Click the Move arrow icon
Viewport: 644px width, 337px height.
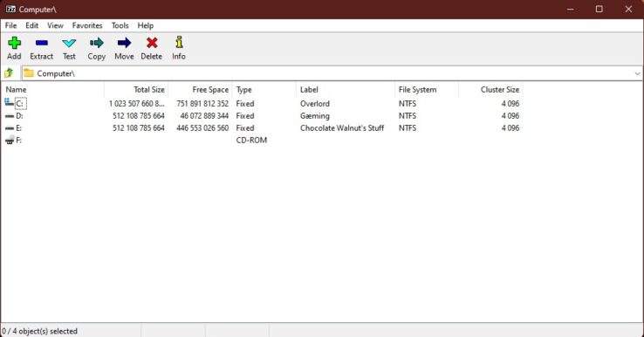[124, 43]
